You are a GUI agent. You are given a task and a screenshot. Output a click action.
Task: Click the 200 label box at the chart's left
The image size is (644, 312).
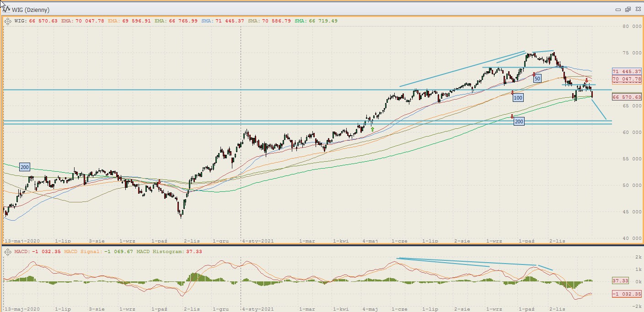(x=25, y=167)
